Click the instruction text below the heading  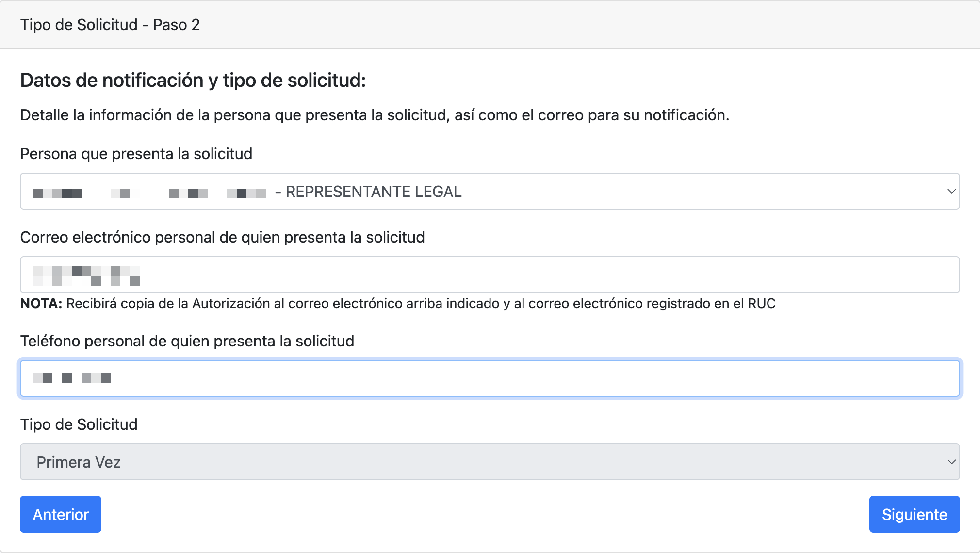374,115
